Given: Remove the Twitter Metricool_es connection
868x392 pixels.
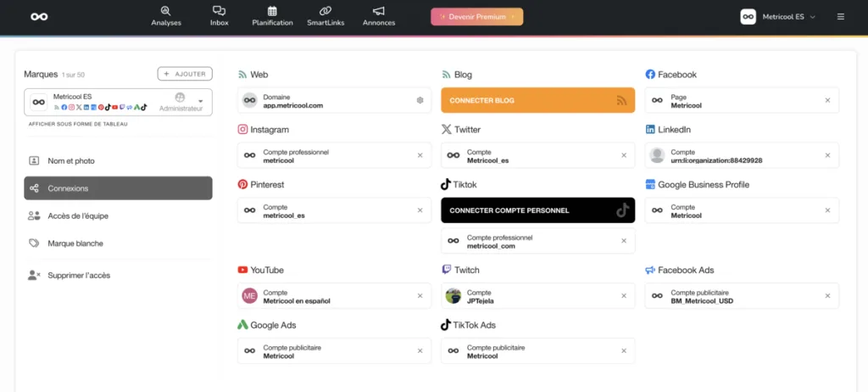Looking at the screenshot, I should click(624, 155).
